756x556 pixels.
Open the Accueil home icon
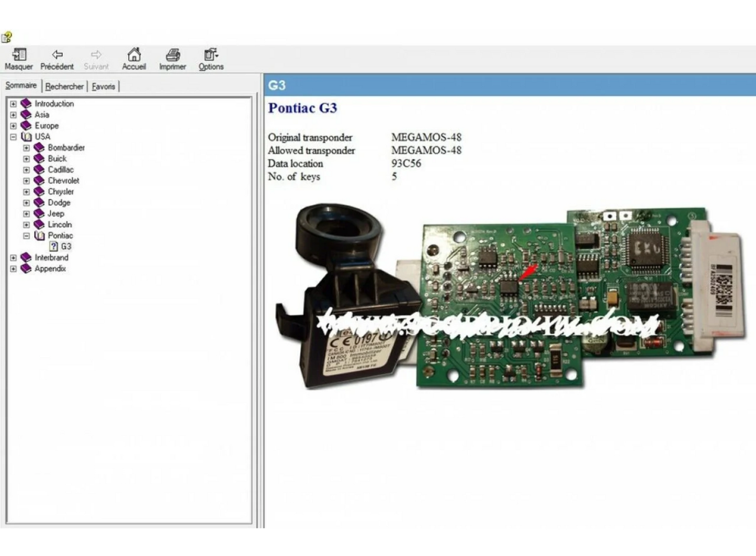(x=134, y=55)
